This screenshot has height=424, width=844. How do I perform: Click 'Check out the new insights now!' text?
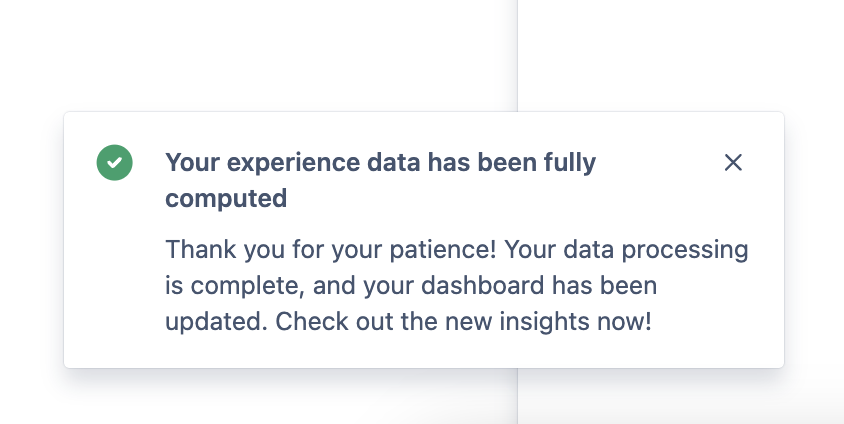(463, 323)
